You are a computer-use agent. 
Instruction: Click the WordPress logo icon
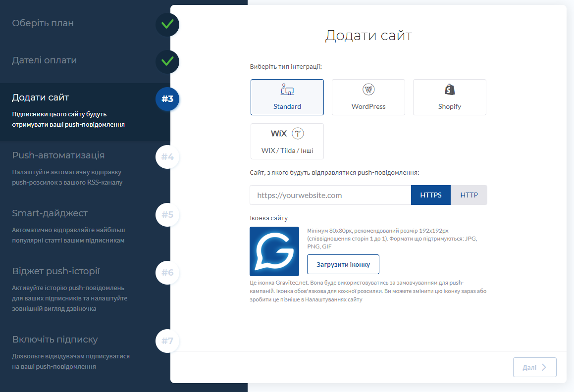(368, 89)
